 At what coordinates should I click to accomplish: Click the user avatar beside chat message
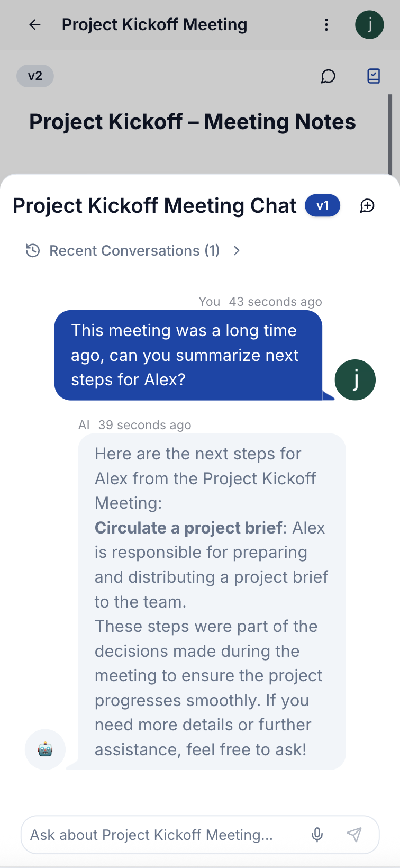click(355, 380)
